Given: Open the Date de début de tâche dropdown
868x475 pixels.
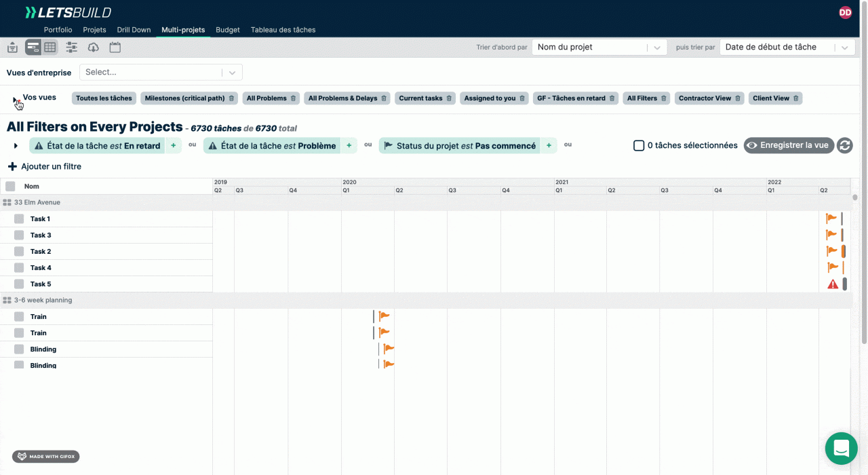Looking at the screenshot, I should (787, 47).
